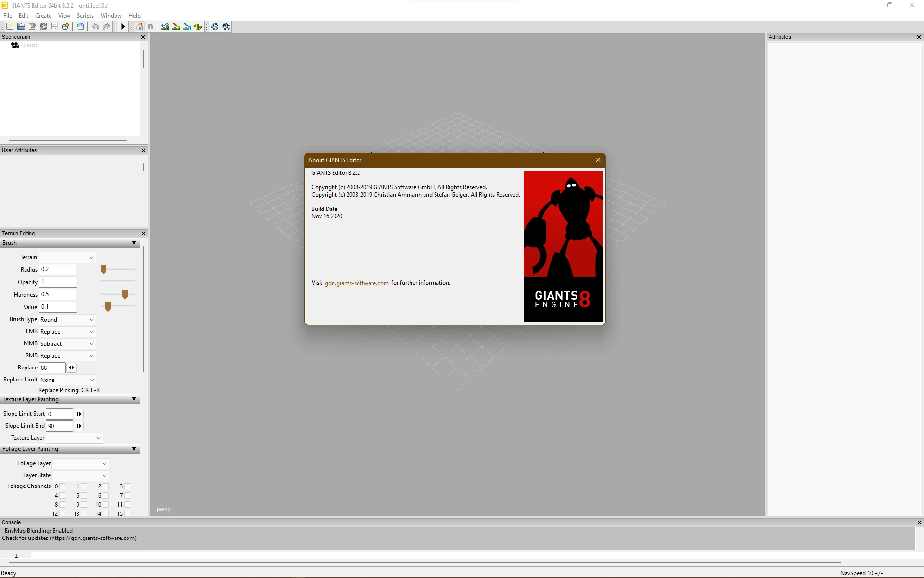924x578 pixels.
Task: Open the Brush Type dropdown
Action: coord(67,320)
